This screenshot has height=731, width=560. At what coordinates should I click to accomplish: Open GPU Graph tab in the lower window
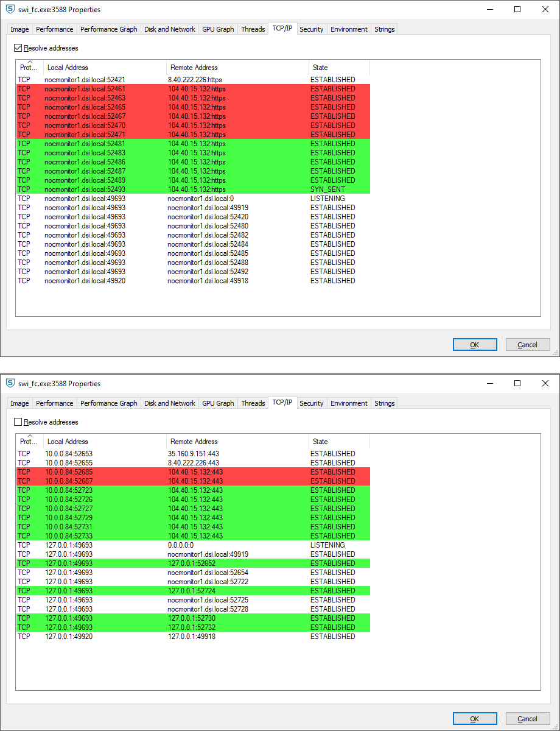click(218, 403)
